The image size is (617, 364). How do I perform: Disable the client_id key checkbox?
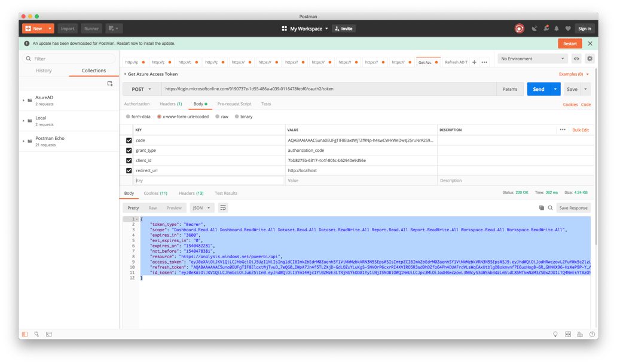[x=129, y=161]
